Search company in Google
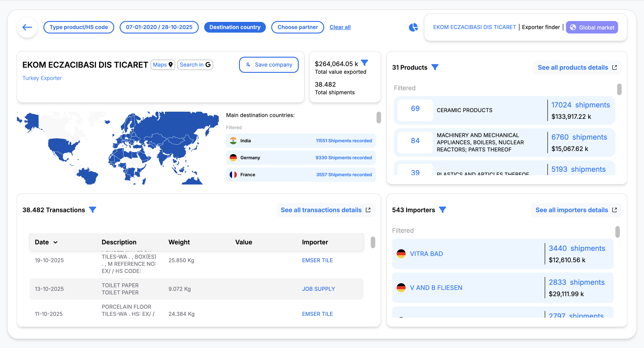The height and width of the screenshot is (348, 644). [x=195, y=65]
